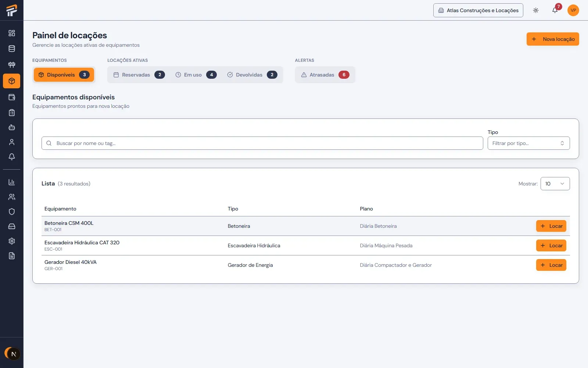This screenshot has width=588, height=368.
Task: Click the Betoneira type cell
Action: click(x=239, y=226)
